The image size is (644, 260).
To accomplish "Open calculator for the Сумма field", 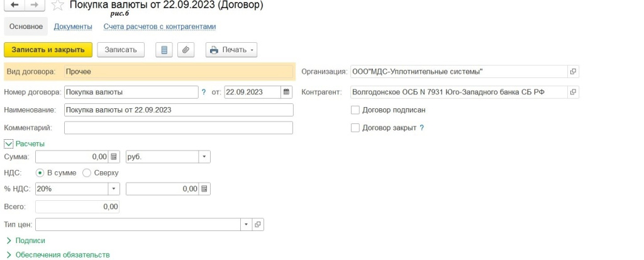I will pyautogui.click(x=114, y=156).
